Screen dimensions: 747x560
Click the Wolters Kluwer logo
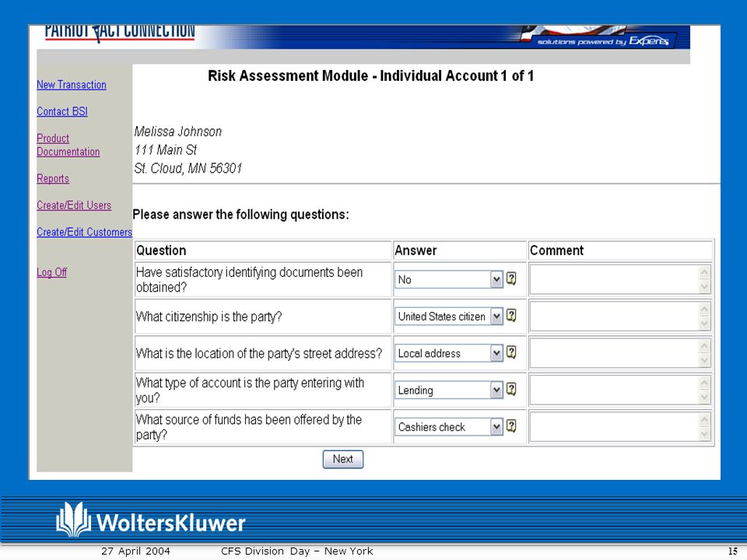click(150, 520)
